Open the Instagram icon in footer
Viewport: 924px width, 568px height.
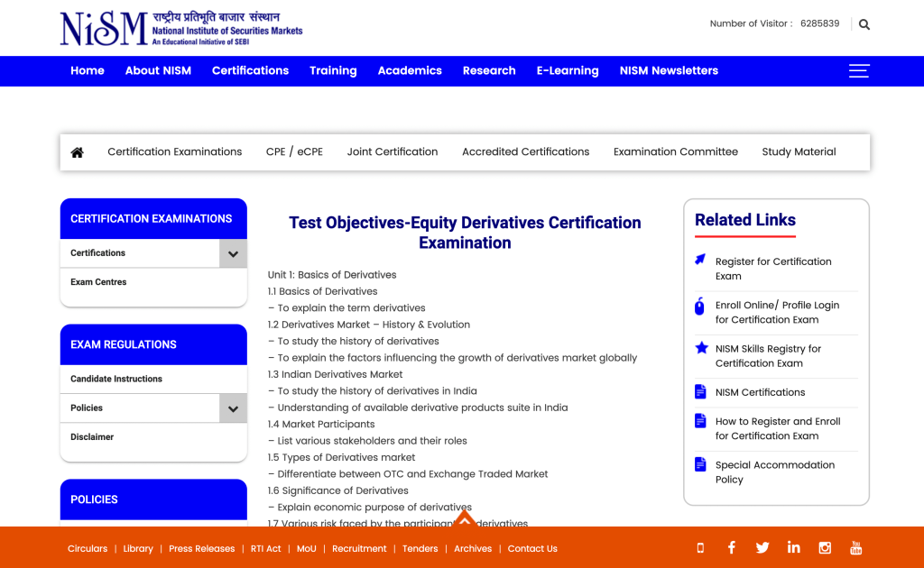click(825, 548)
